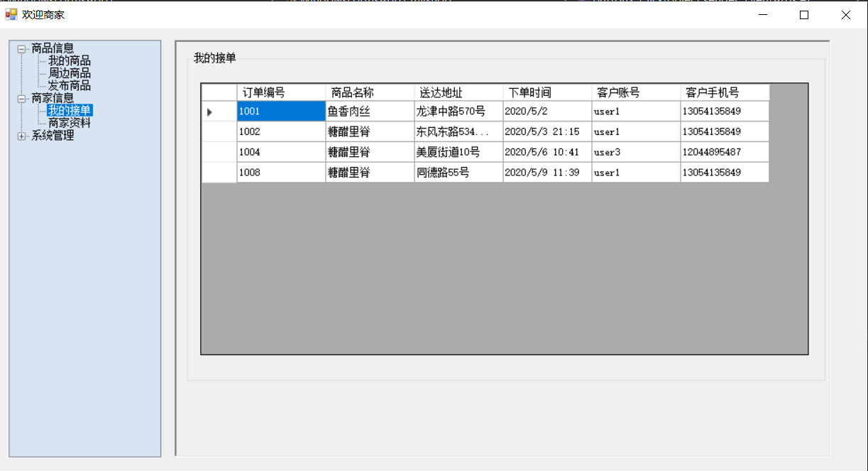Click row header of order 1002

[x=219, y=132]
